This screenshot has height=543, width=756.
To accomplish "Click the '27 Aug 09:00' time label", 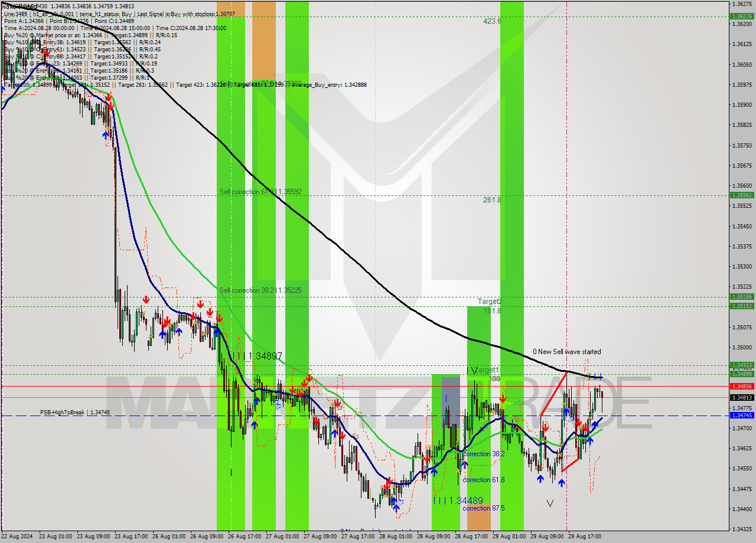I will coord(319,537).
